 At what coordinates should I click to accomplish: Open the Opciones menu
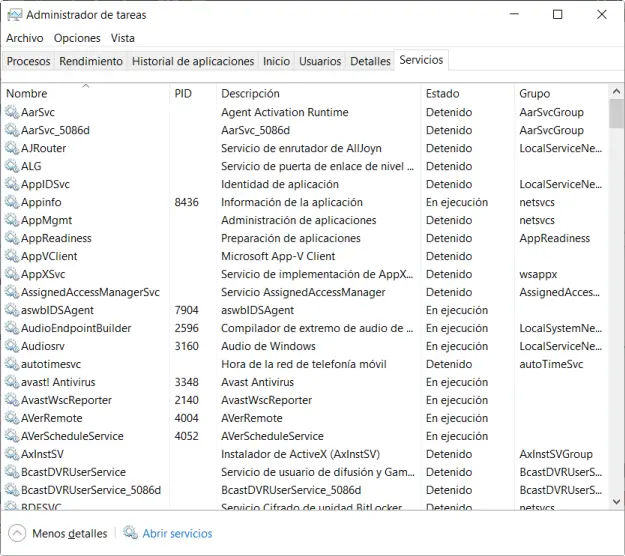[77, 38]
